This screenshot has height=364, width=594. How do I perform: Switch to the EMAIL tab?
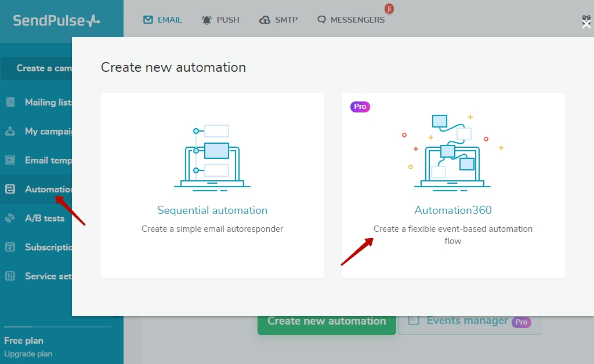(162, 20)
